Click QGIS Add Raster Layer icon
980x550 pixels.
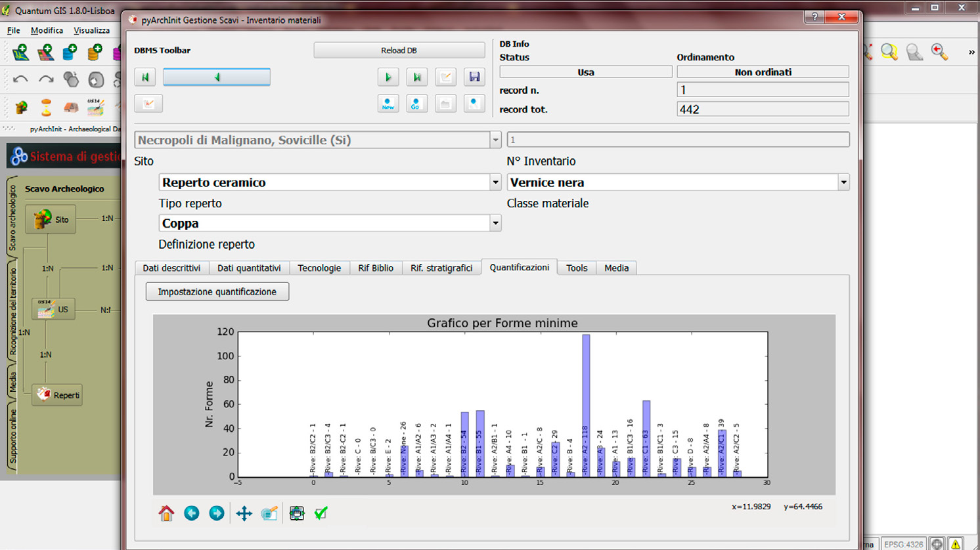45,52
